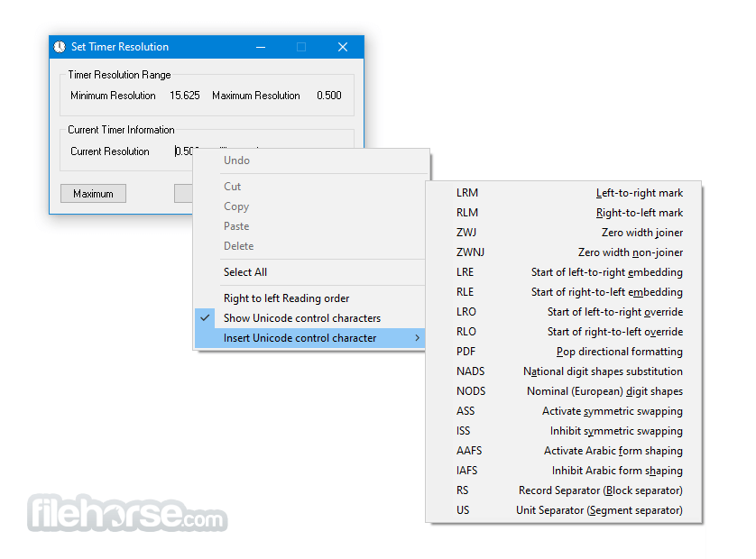Insert ZWJ Zero width joiner

click(563, 233)
